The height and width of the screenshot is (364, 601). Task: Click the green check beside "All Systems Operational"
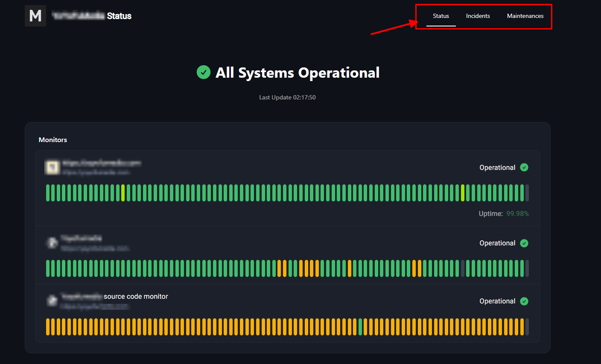pos(204,72)
